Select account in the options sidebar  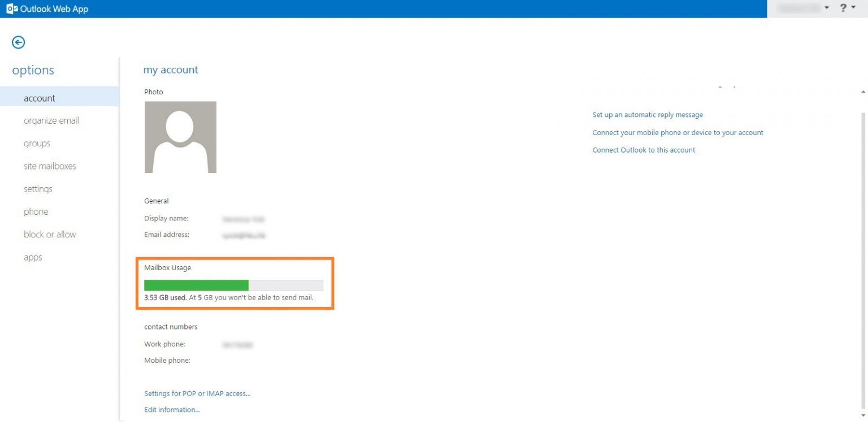pos(39,98)
